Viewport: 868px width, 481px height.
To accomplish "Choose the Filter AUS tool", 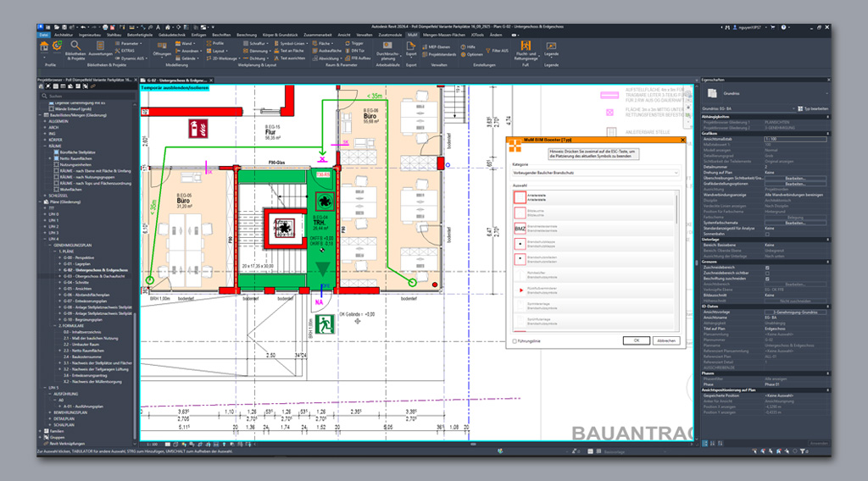I will tap(497, 50).
